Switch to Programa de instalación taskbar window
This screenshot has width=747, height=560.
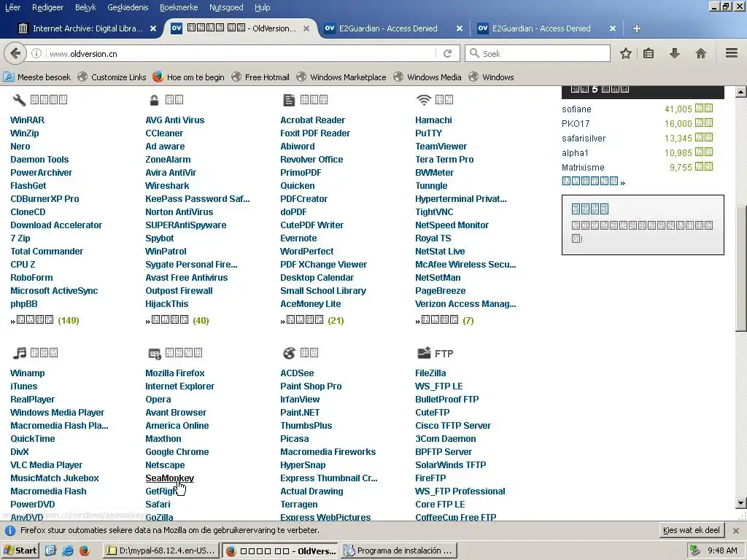399,551
